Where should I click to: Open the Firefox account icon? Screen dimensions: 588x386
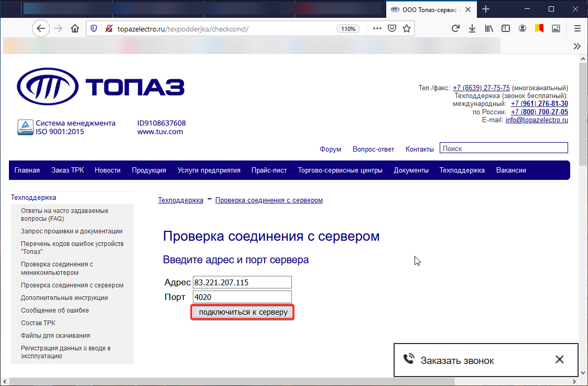pyautogui.click(x=522, y=28)
